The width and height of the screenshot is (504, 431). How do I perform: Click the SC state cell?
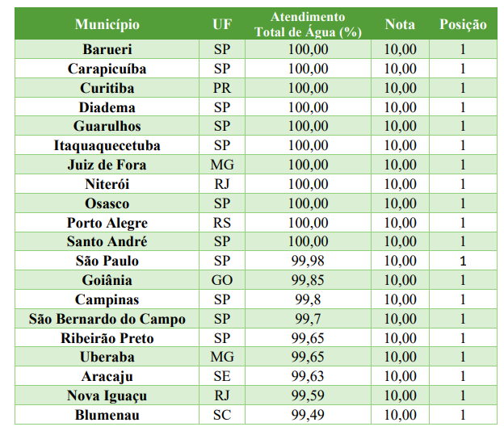click(x=222, y=415)
